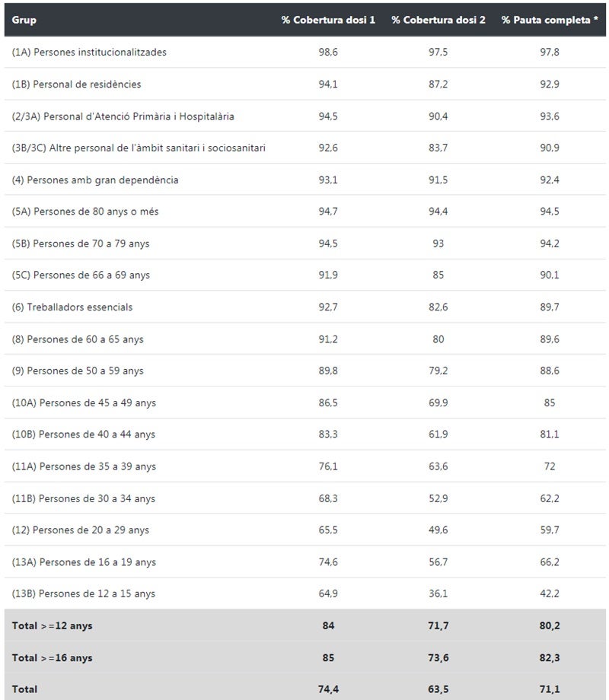609x700 pixels.
Task: Select the 71,1 total Pauta completa value
Action: (x=550, y=689)
